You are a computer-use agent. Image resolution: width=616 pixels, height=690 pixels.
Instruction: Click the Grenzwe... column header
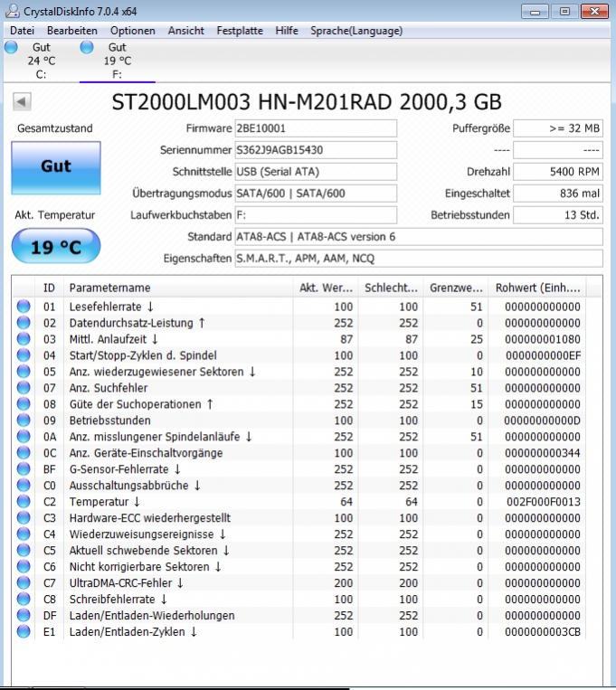click(x=456, y=288)
